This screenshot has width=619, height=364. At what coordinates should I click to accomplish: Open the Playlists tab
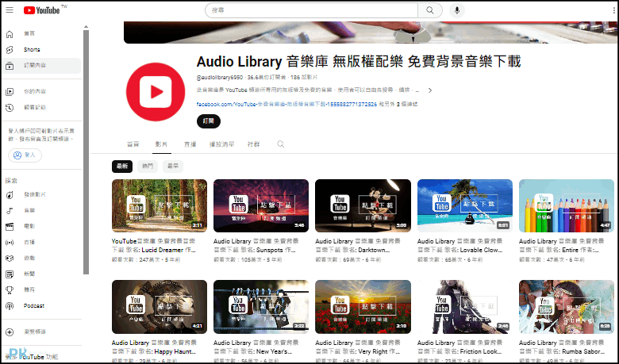pos(222,144)
